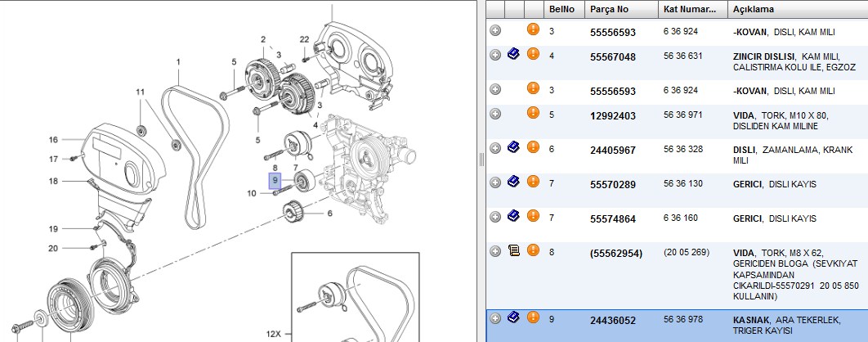Select part number 24436052 row
The width and height of the screenshot is (868, 342).
tap(677, 326)
